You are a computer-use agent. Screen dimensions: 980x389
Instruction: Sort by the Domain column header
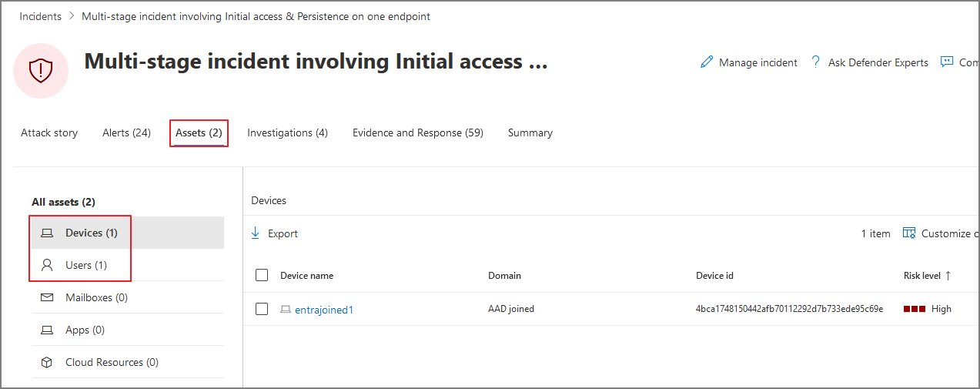coord(504,275)
